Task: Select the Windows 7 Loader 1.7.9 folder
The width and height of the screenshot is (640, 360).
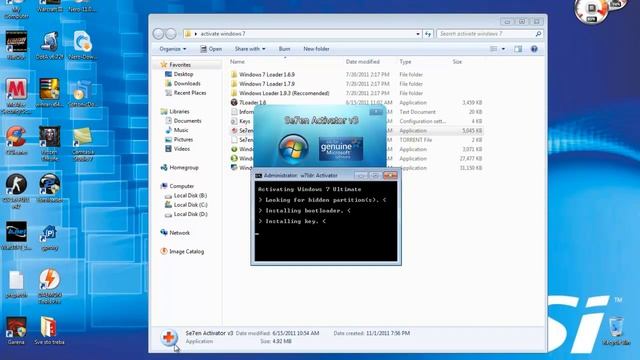Action: pos(267,84)
